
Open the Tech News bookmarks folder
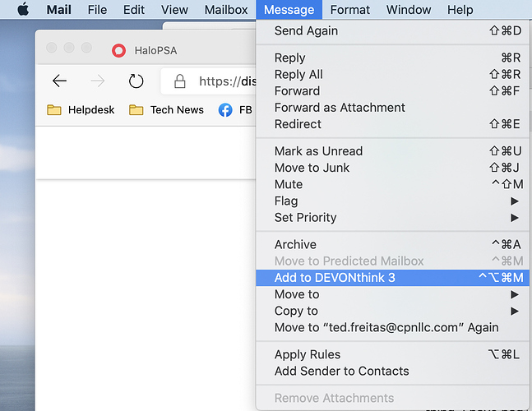166,110
